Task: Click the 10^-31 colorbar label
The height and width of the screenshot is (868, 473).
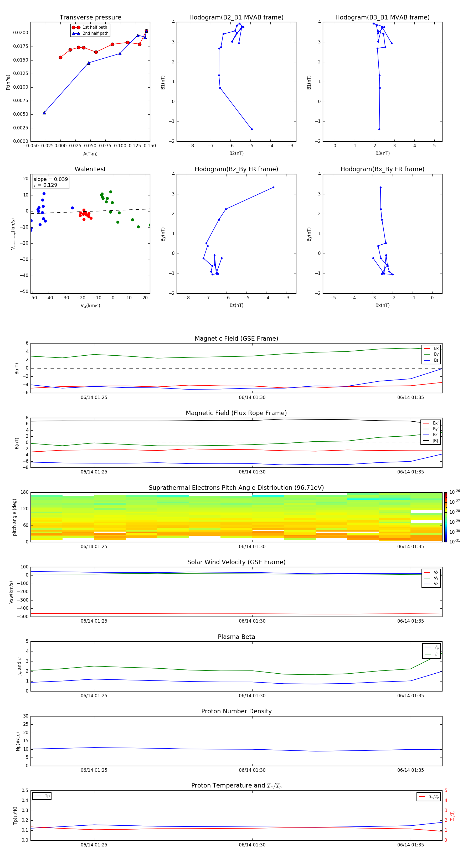Action: point(455,542)
